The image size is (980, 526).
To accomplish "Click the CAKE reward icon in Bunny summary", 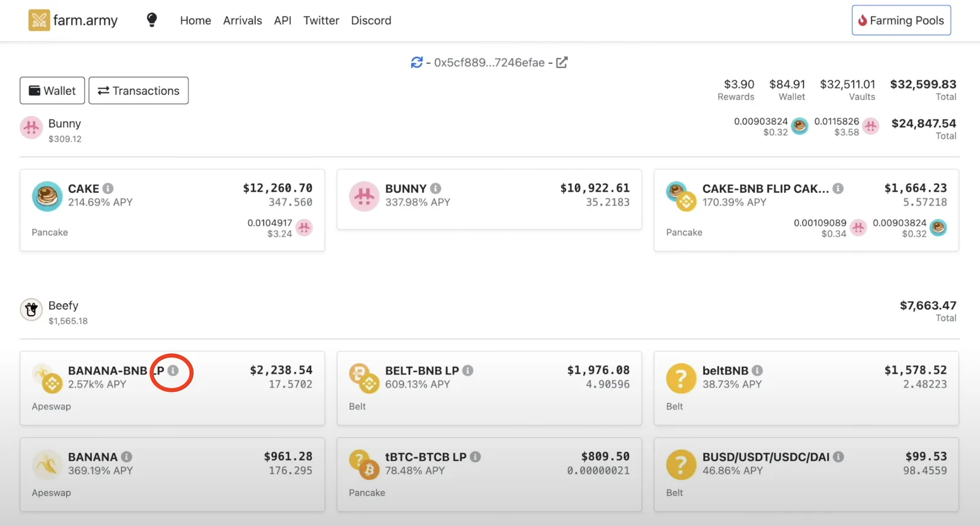I will (799, 126).
